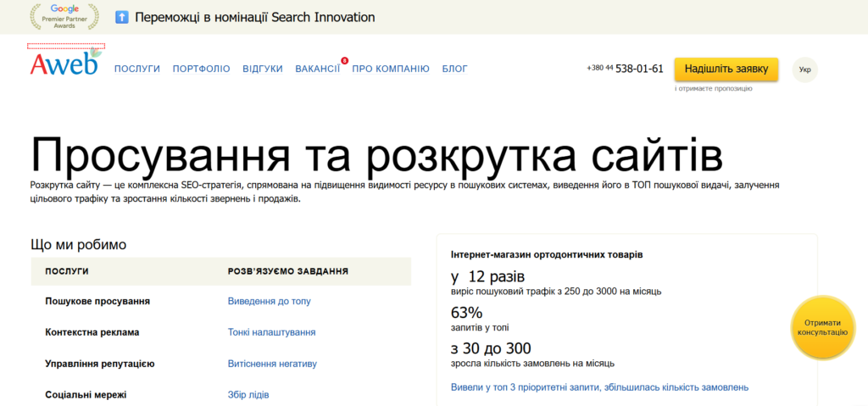Click text виріс пошуковий трафік з 250 до 3000
Viewport: 868px width, 406px height.
click(536, 291)
